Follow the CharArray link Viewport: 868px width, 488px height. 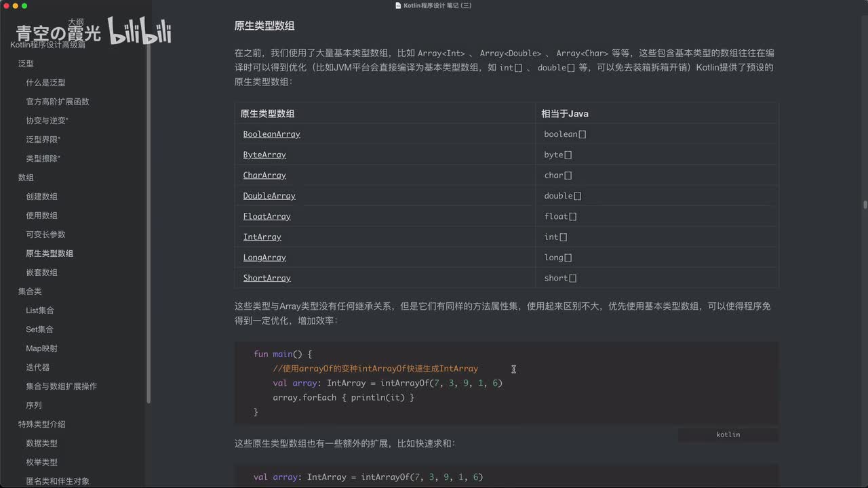[x=264, y=175]
